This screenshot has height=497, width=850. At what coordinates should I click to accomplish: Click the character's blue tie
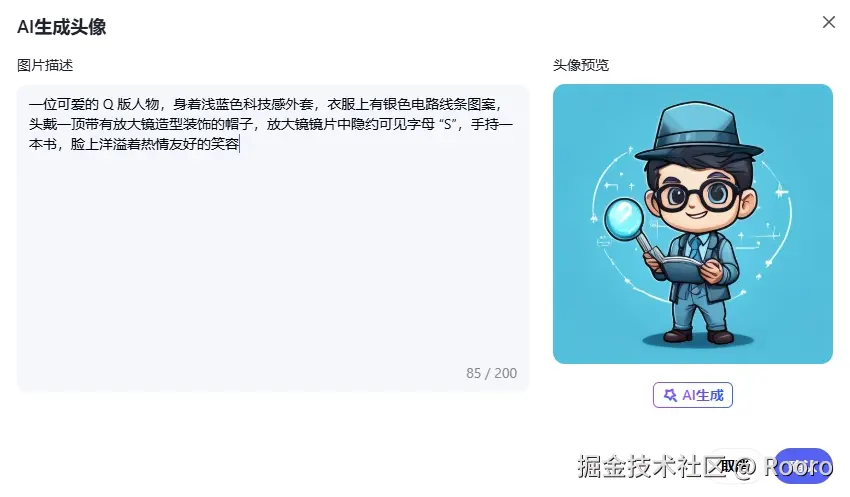[x=696, y=248]
